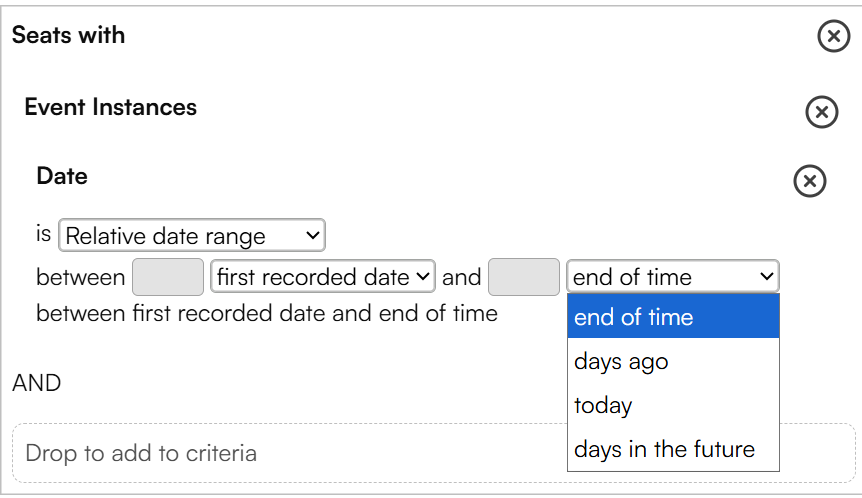Remove the Seats with criteria group

click(x=833, y=36)
